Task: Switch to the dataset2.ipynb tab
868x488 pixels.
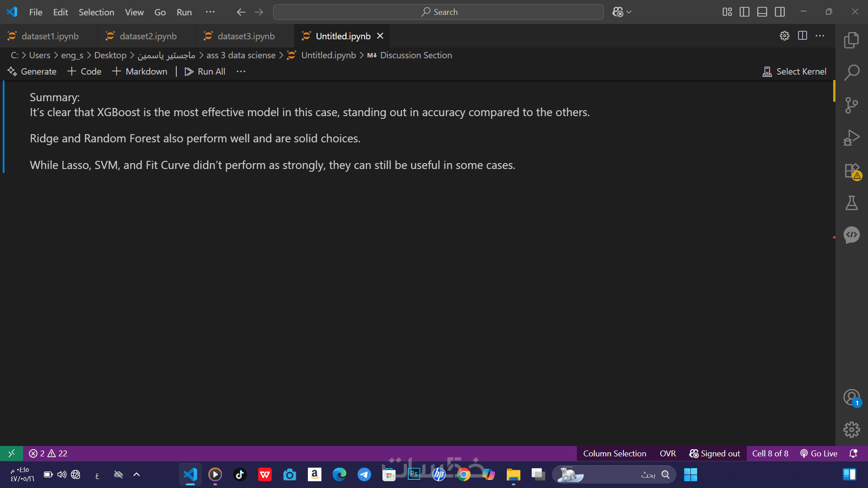Action: [x=148, y=36]
